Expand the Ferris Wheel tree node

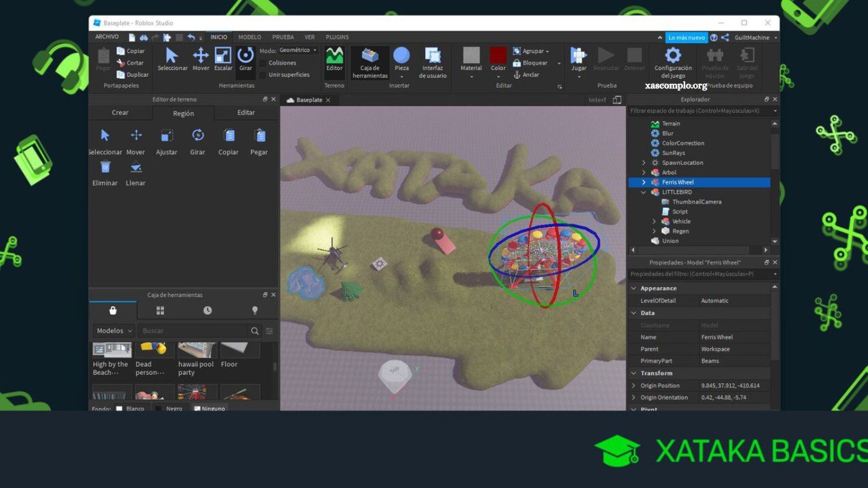(x=644, y=182)
